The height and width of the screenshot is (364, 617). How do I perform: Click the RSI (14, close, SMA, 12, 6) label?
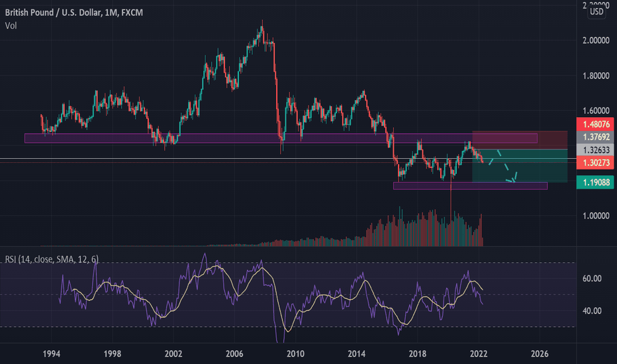[52, 259]
